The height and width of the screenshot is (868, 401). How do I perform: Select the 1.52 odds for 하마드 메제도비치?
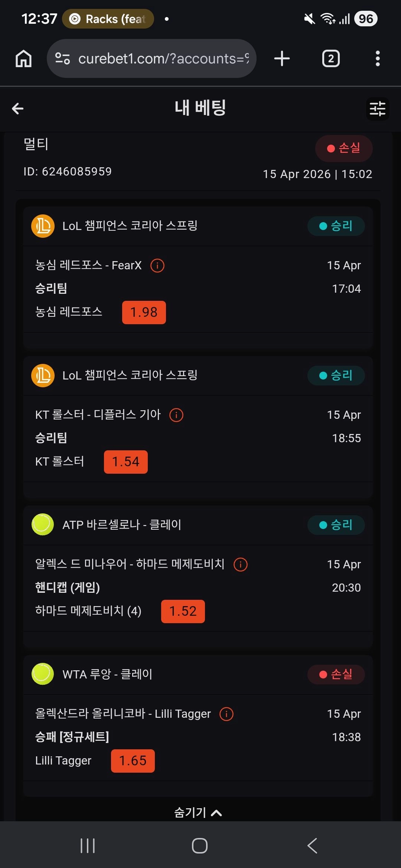tap(183, 611)
